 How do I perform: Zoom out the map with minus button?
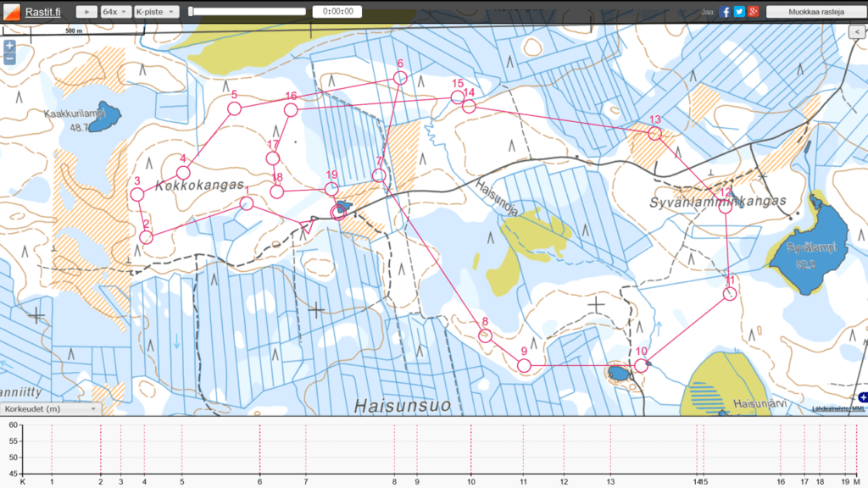(9, 58)
